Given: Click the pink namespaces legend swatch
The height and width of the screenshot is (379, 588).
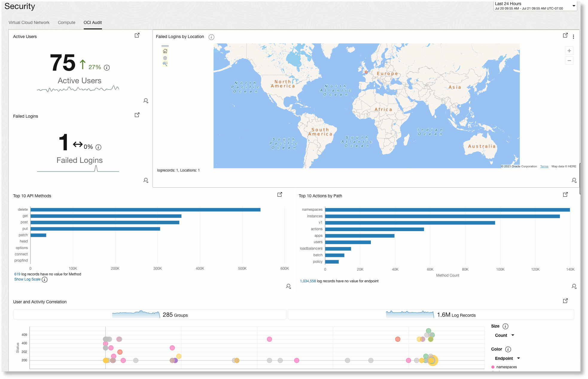Looking at the screenshot, I should (493, 367).
